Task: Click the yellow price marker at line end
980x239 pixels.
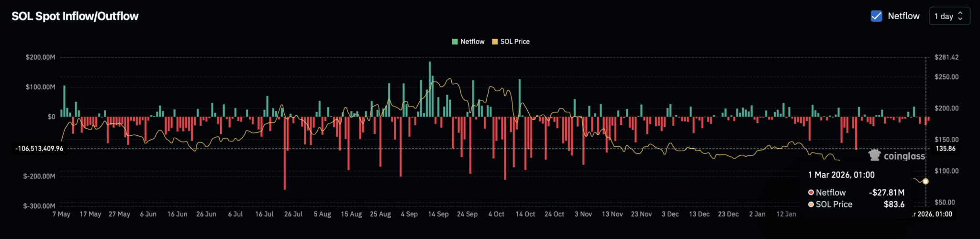Action: [925, 181]
